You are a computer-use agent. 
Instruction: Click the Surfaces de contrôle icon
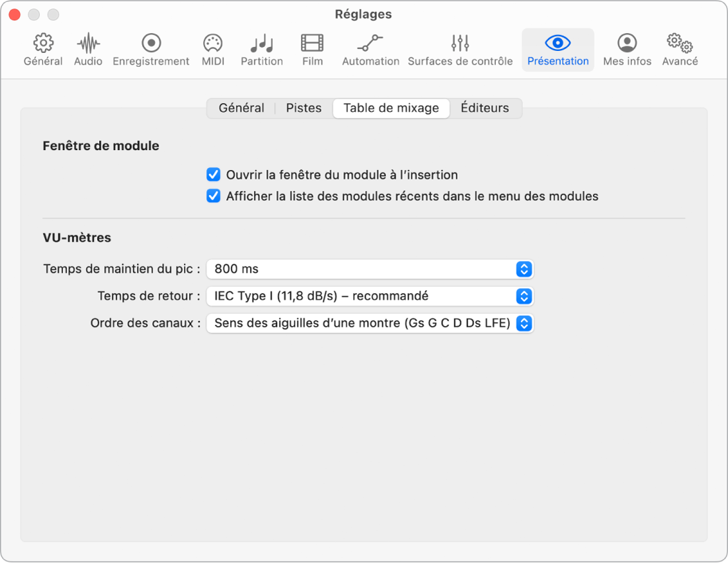(460, 49)
